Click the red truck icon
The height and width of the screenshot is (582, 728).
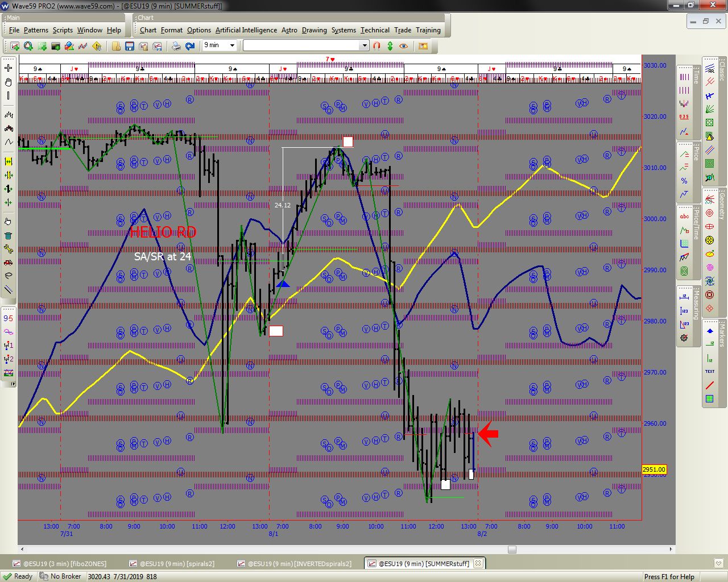coord(9,263)
